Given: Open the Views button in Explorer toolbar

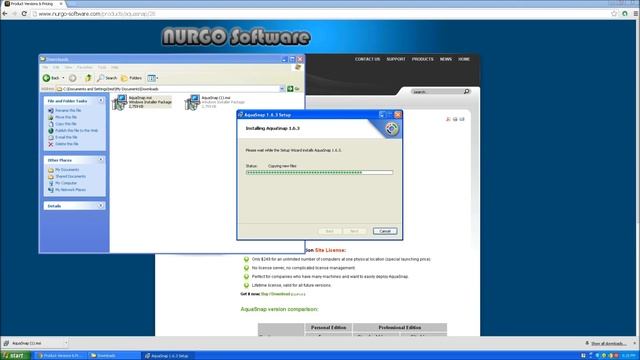Looking at the screenshot, I should pyautogui.click(x=152, y=78).
